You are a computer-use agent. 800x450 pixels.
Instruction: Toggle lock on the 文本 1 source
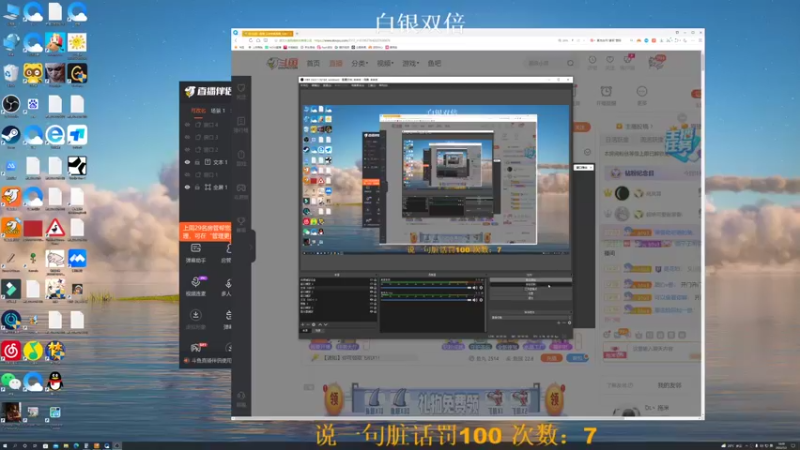197,162
